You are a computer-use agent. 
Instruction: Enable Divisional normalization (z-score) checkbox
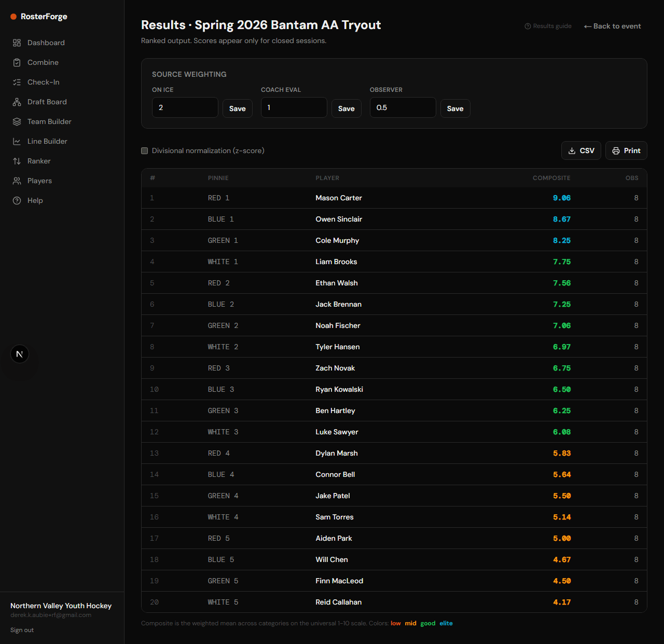pyautogui.click(x=145, y=150)
